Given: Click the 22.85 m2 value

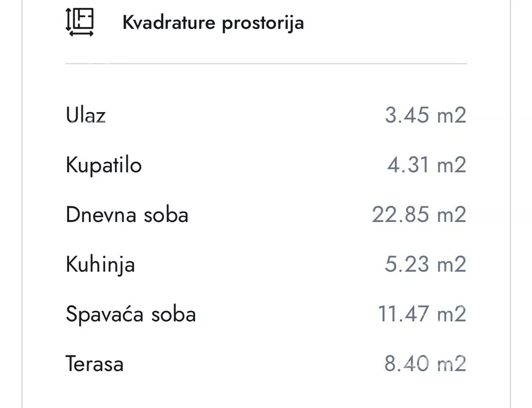Looking at the screenshot, I should tap(418, 214).
